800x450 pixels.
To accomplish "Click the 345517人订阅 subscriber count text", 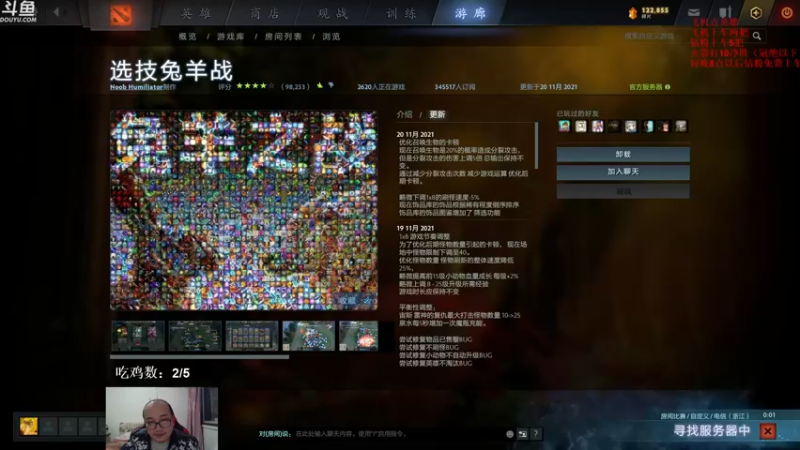I will pos(455,87).
